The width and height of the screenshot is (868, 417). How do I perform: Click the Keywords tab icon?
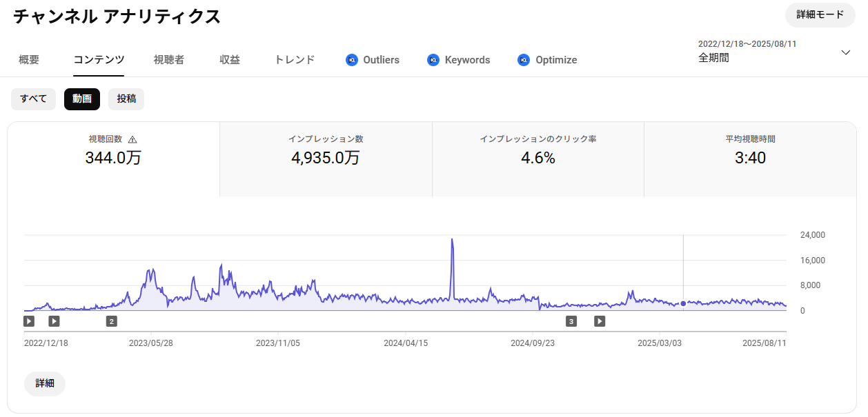coord(433,60)
